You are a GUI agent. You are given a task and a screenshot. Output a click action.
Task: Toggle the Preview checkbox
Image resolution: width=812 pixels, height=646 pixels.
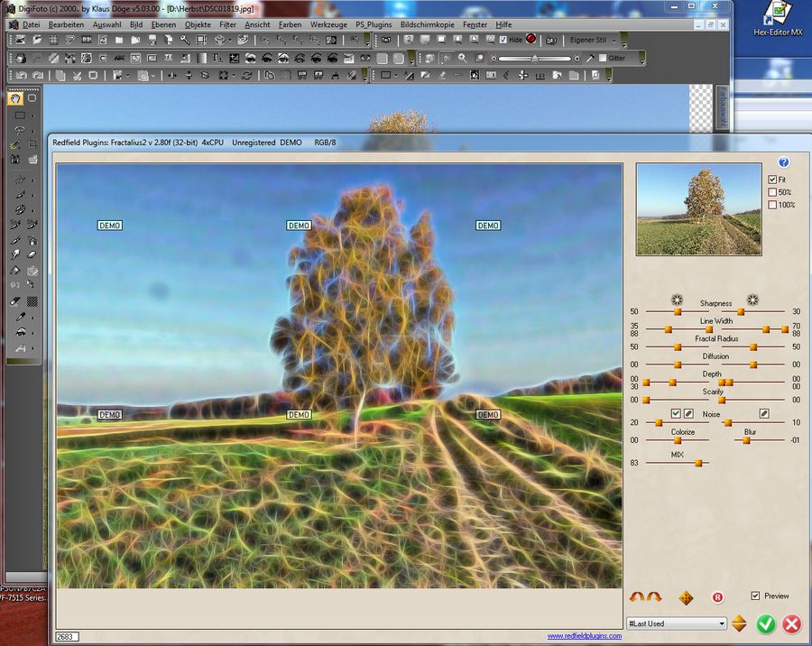point(755,596)
